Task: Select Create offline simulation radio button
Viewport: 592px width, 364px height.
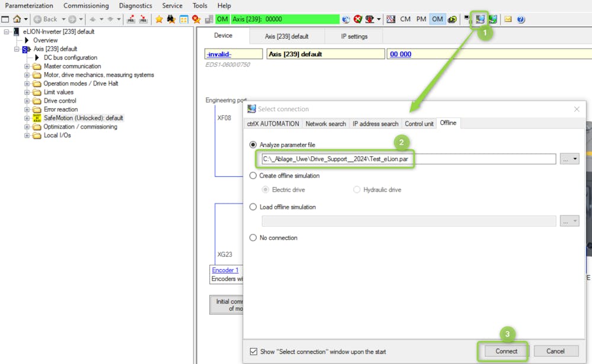Action: [254, 176]
